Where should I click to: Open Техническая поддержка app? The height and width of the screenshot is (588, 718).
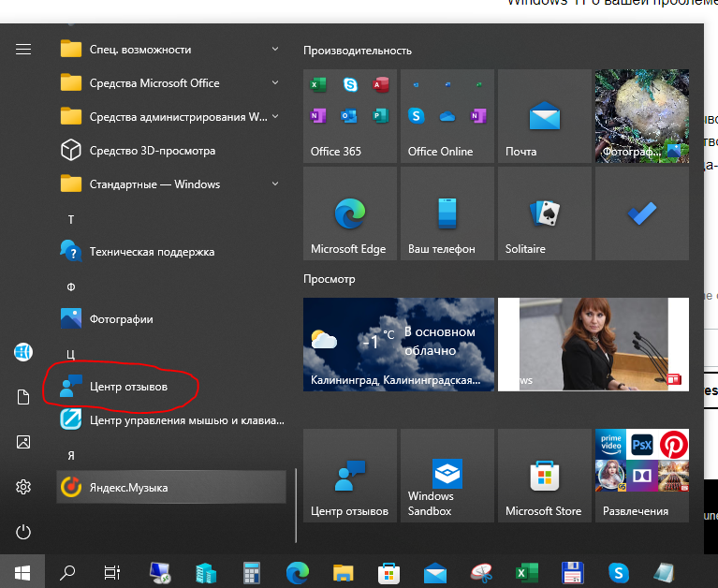tap(171, 252)
